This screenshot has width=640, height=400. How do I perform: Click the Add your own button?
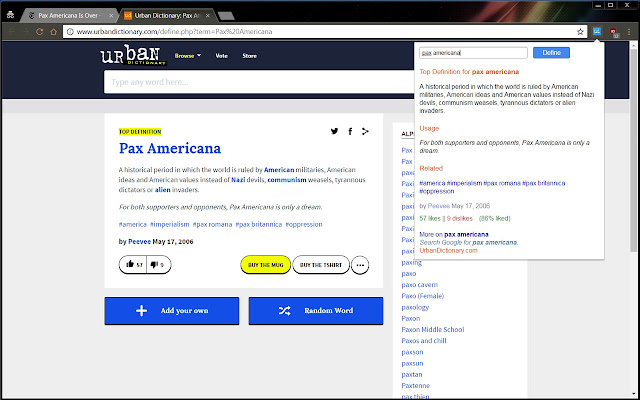tap(171, 311)
